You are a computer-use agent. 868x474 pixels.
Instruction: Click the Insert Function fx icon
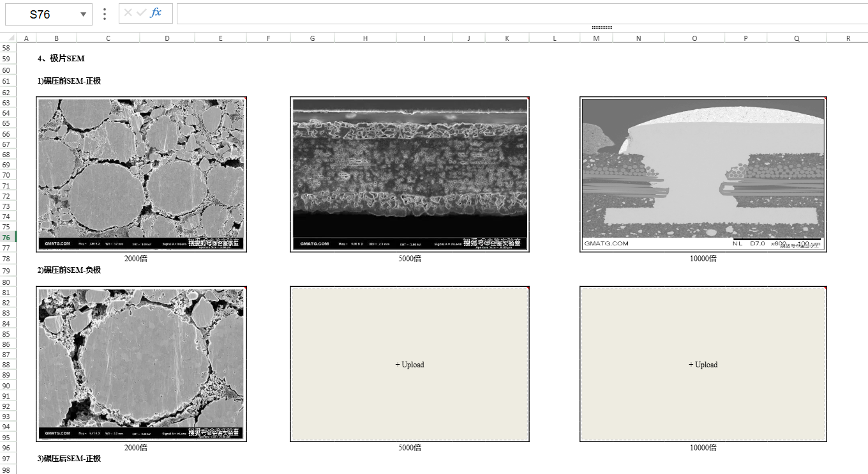(156, 13)
